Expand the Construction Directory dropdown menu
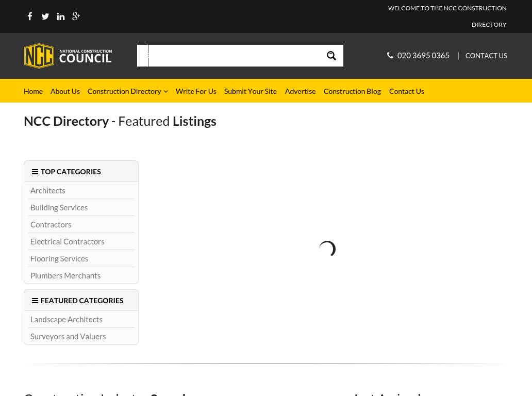 pyautogui.click(x=127, y=91)
